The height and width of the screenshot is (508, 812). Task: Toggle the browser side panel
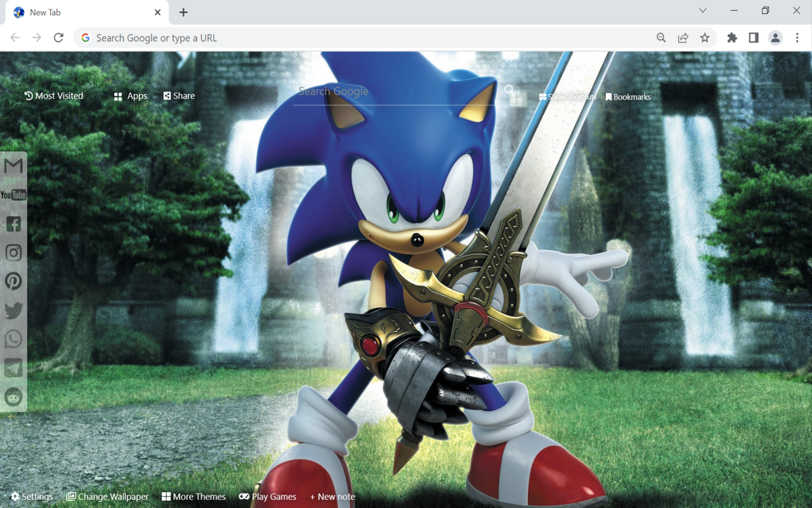(x=754, y=38)
